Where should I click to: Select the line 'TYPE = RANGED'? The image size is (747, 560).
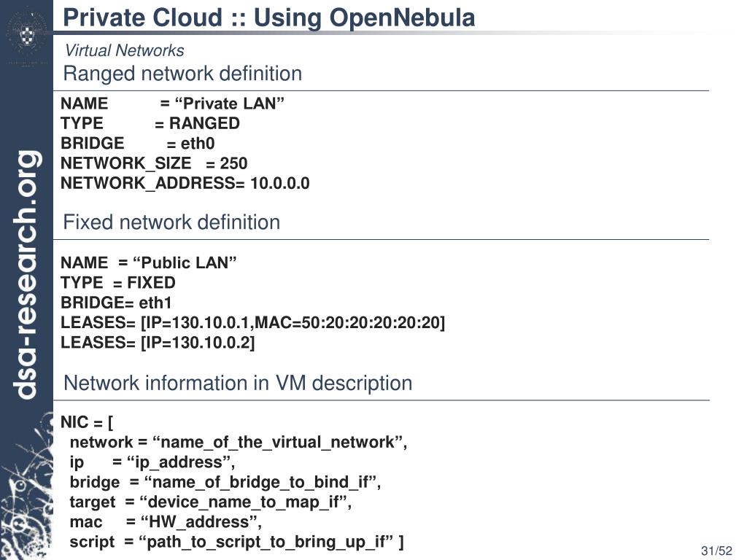coord(150,124)
